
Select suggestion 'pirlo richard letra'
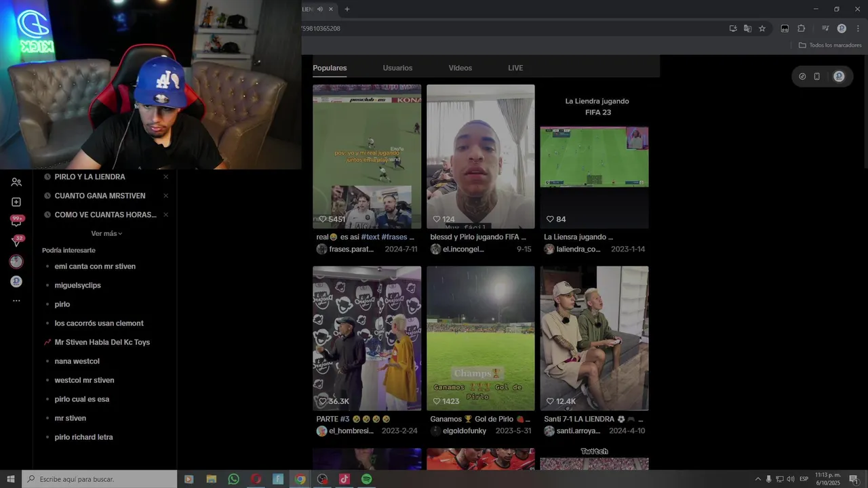(x=83, y=437)
